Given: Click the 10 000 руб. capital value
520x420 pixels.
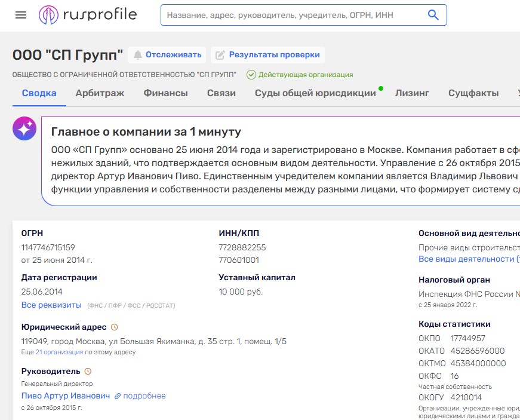Looking at the screenshot, I should tap(241, 292).
